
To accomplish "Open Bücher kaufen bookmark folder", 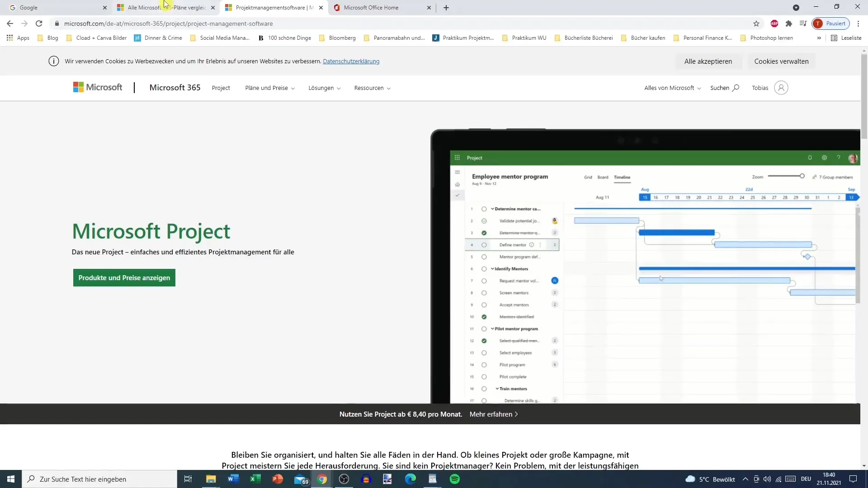I will click(643, 38).
